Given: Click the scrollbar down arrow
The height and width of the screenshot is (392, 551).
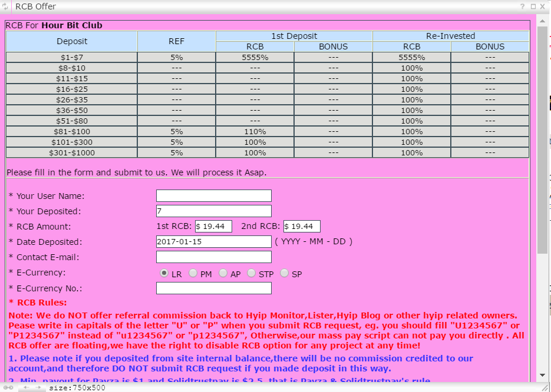Looking at the screenshot, I should point(543,375).
